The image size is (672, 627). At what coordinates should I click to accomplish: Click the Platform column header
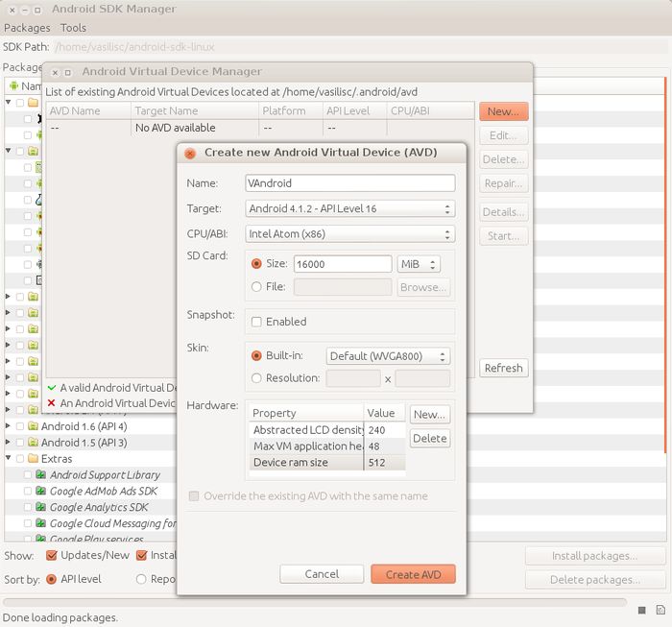click(x=291, y=111)
